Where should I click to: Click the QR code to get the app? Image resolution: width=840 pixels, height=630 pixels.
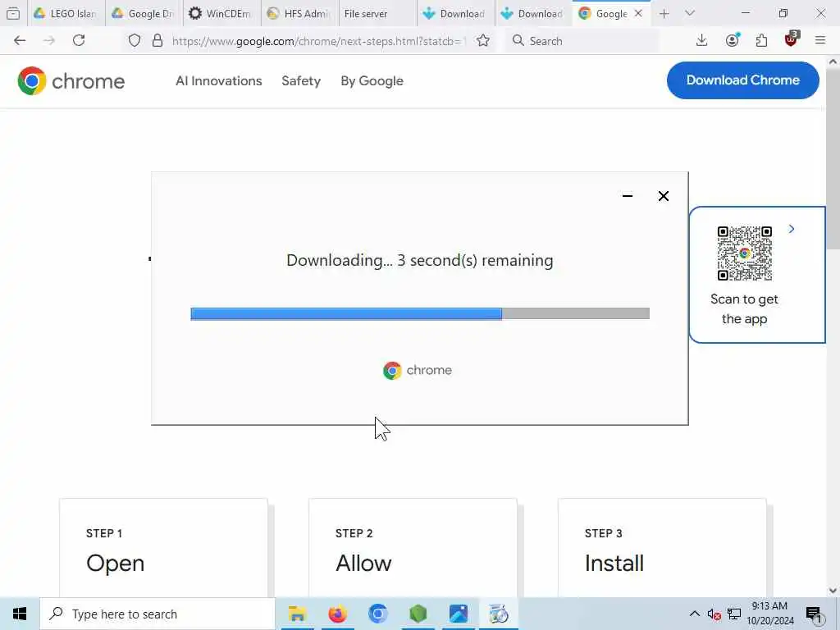click(x=745, y=253)
